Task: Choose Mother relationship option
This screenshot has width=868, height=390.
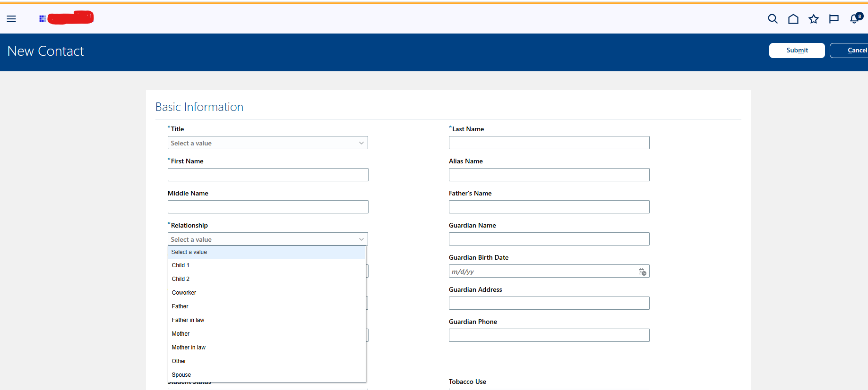Action: pos(267,334)
